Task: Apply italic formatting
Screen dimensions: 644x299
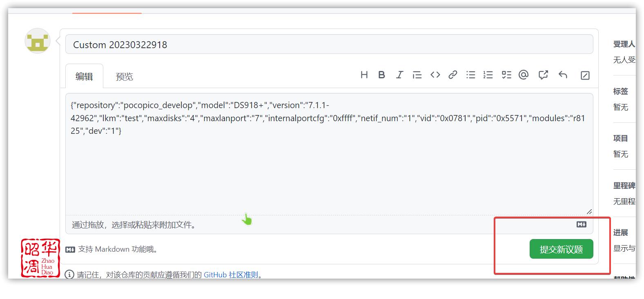Action: [399, 75]
